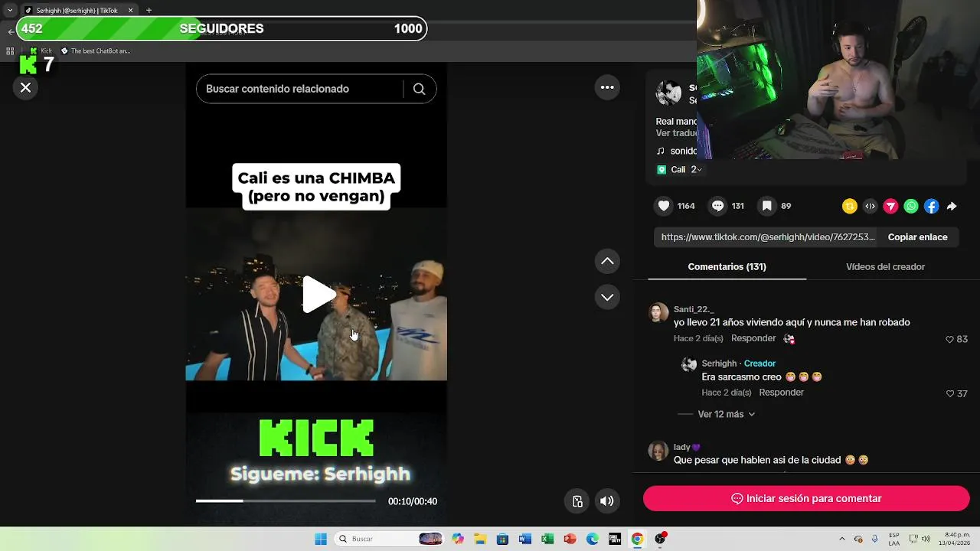The width and height of the screenshot is (980, 551).
Task: Open browser apps grid icon
Action: [10, 51]
